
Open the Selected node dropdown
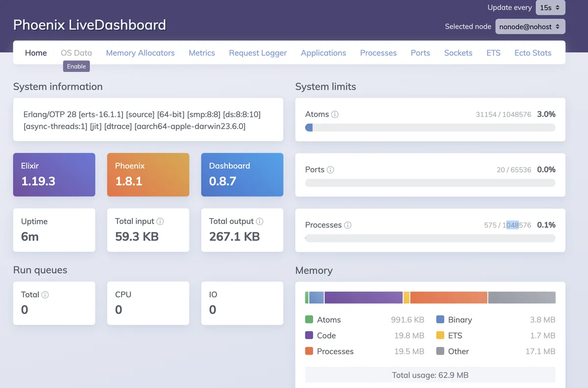530,26
